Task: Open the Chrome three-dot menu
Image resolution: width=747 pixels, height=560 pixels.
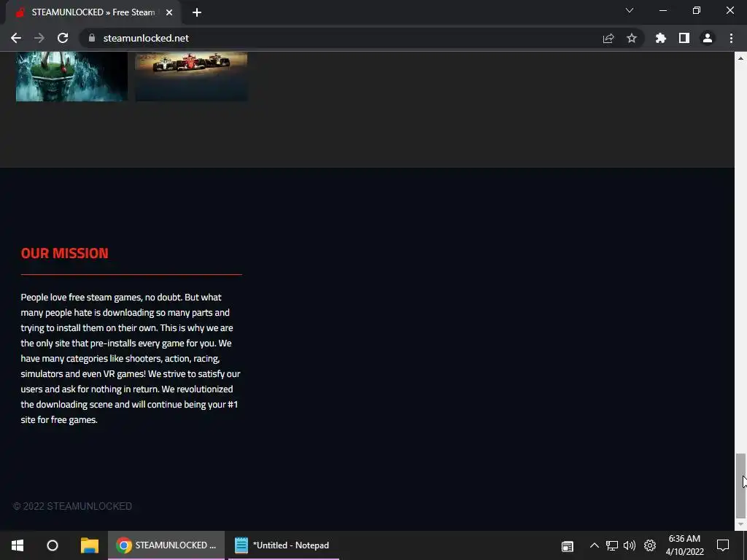Action: click(x=731, y=38)
